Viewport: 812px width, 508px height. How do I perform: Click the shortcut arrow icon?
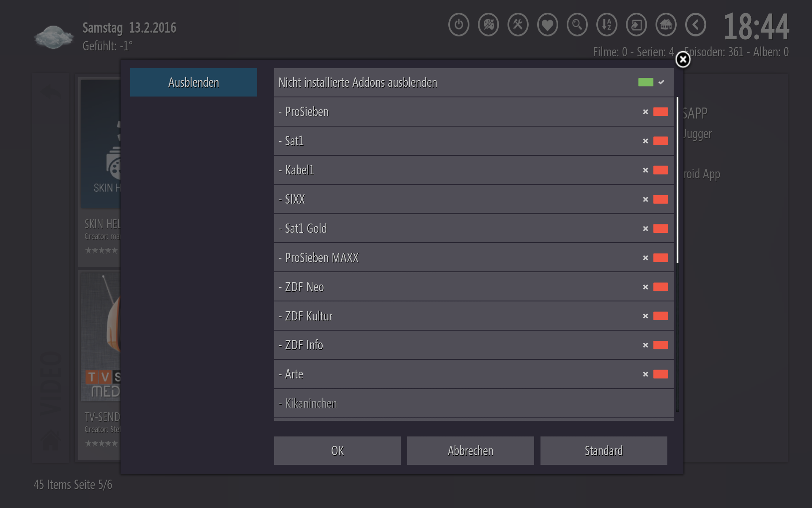pyautogui.click(x=636, y=25)
